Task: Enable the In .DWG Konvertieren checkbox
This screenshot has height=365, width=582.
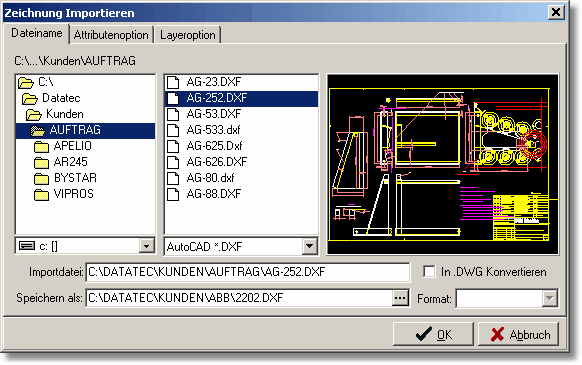Action: coord(429,271)
